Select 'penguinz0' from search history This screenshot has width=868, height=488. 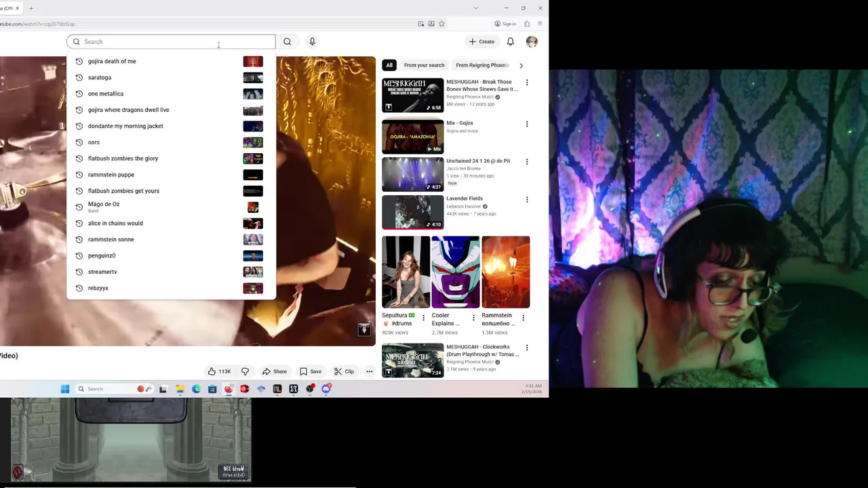tap(171, 256)
